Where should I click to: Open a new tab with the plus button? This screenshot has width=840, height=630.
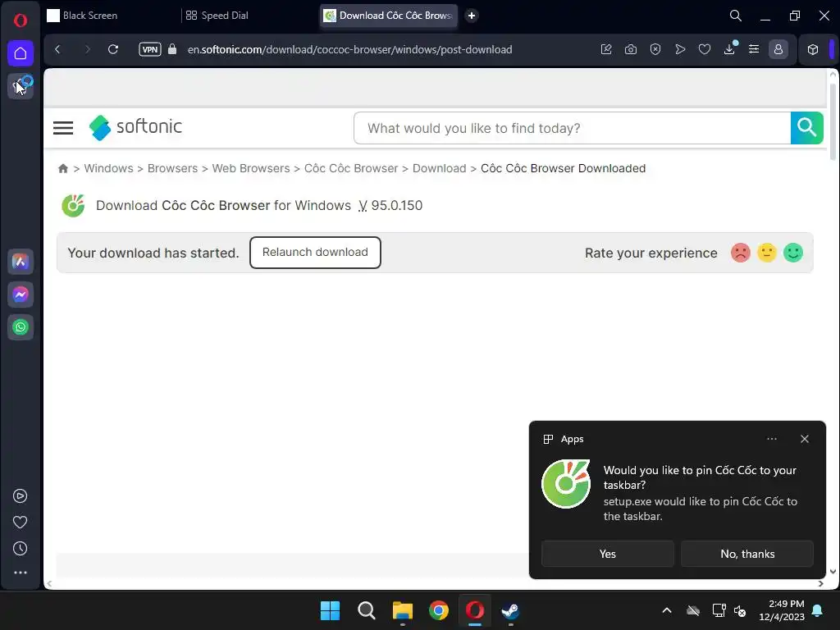tap(472, 16)
